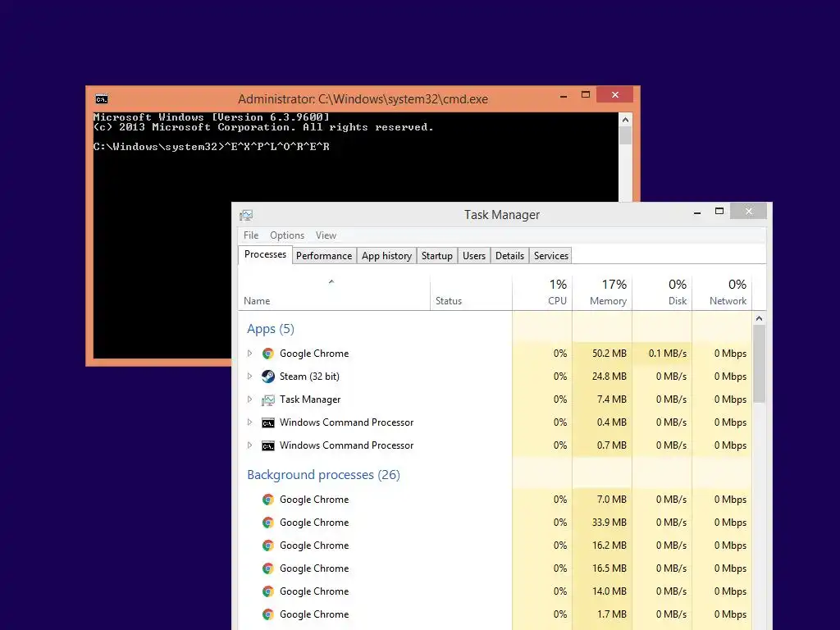Sort by the Disk column header
The width and height of the screenshot is (840, 630).
click(662, 293)
